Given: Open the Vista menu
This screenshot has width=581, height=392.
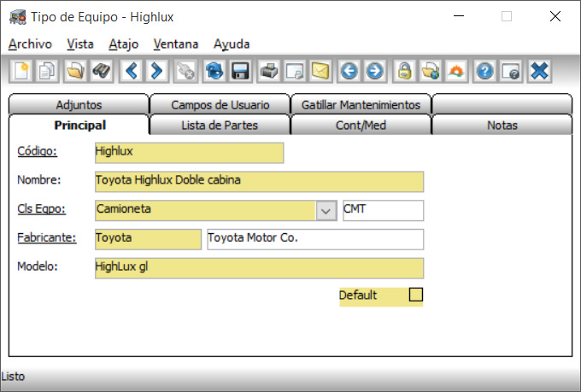Looking at the screenshot, I should (x=80, y=44).
